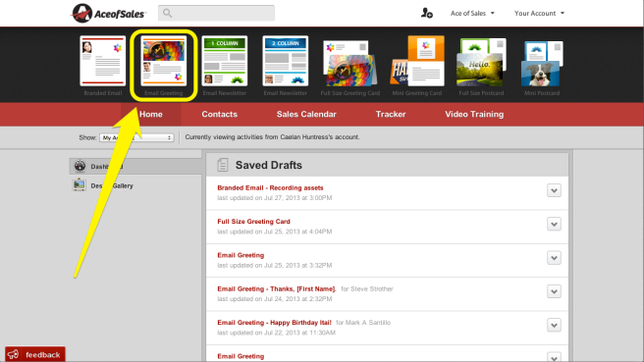Expand options for Full Size Greeting Card draft

click(x=554, y=224)
